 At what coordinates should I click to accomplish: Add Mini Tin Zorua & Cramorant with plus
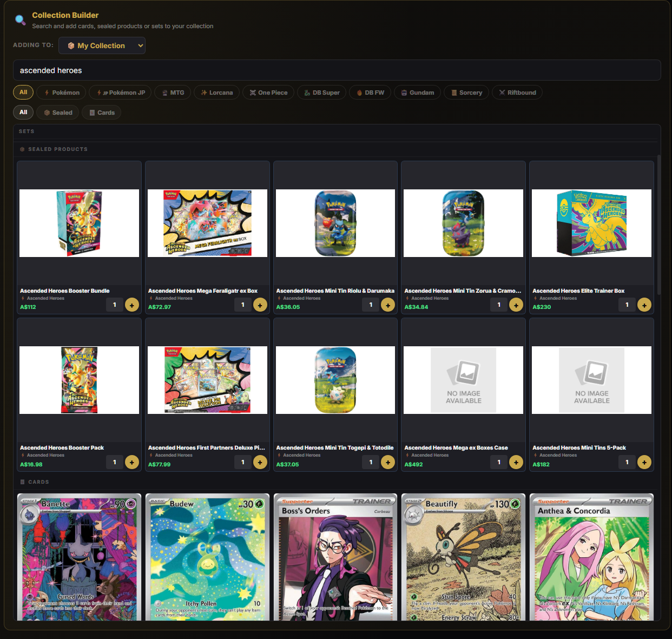tap(516, 305)
